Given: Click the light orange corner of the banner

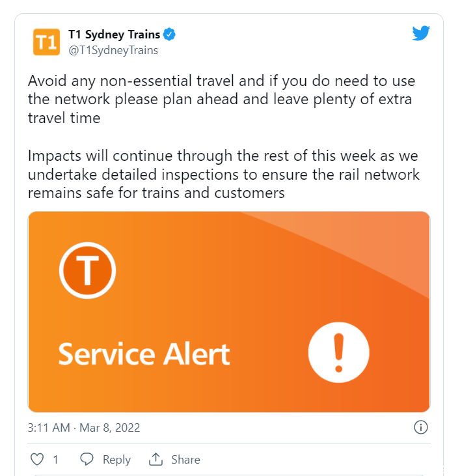Looking at the screenshot, I should click(379, 240).
